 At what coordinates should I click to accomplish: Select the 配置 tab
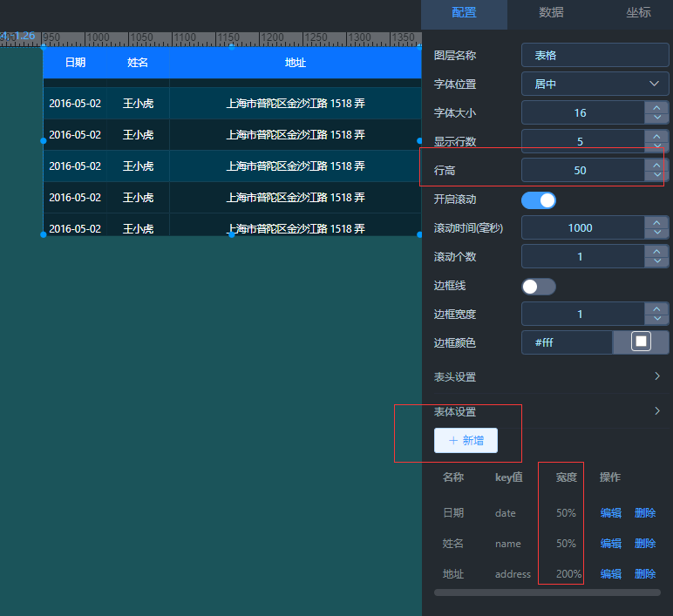pyautogui.click(x=464, y=12)
